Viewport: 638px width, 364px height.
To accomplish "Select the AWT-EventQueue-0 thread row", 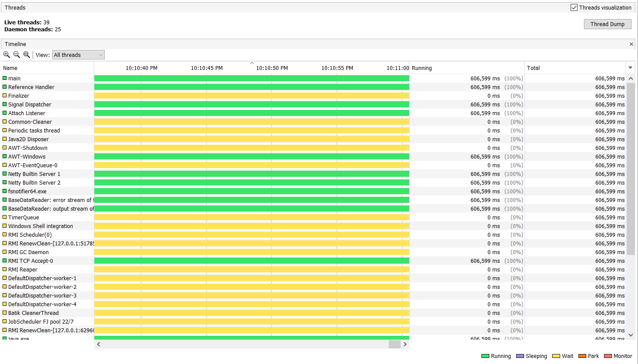I will (x=33, y=165).
